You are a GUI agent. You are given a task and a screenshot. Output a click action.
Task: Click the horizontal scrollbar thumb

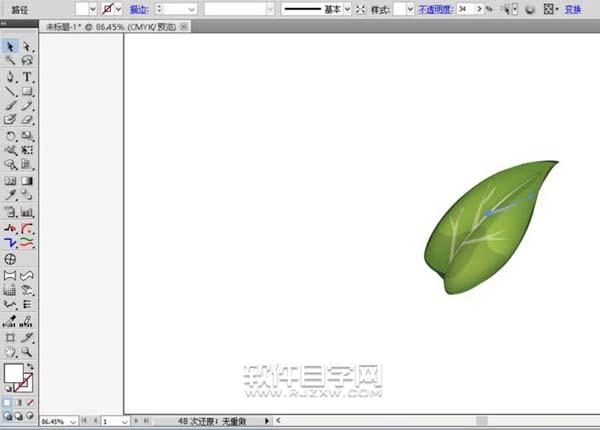[482, 421]
